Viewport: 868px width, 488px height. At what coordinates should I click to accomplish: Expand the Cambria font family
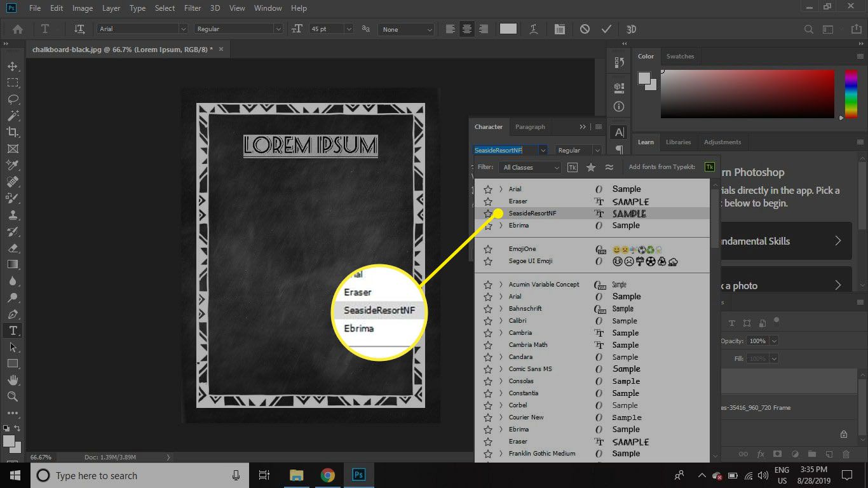[x=501, y=333]
